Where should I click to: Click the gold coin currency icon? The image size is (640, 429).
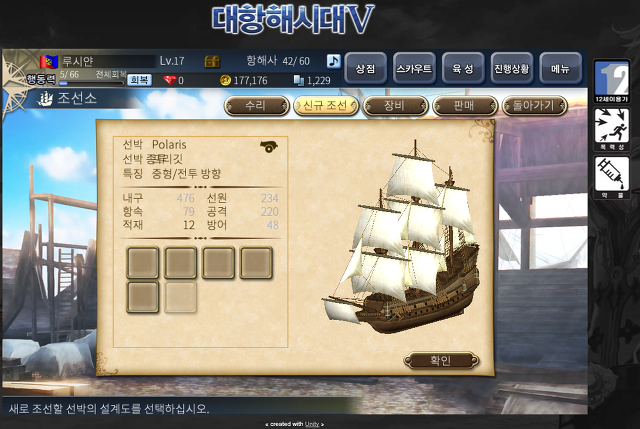225,80
